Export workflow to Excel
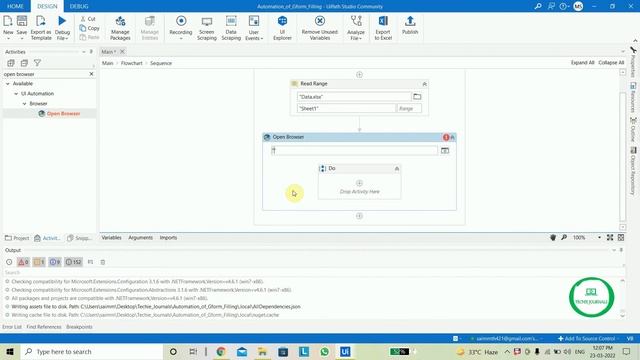This screenshot has height=360, width=640. [383, 28]
